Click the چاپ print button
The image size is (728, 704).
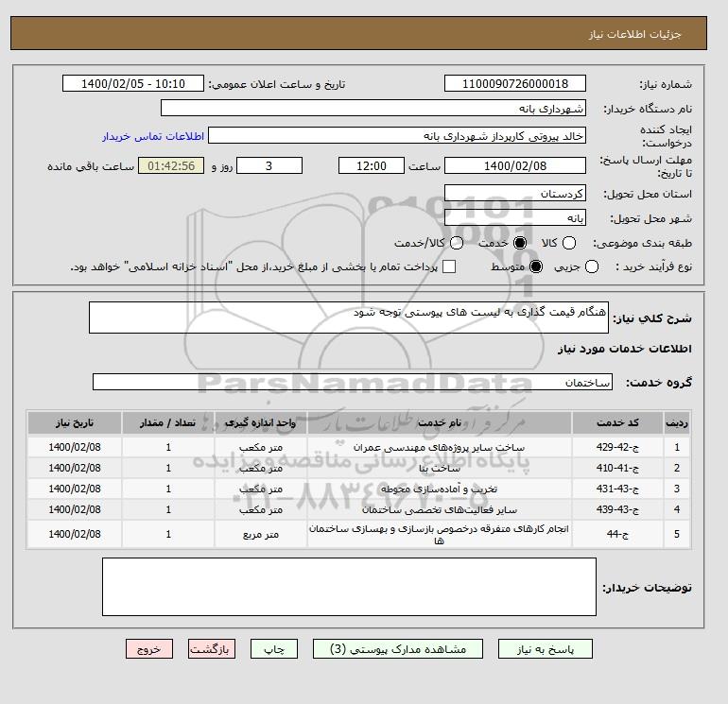click(x=274, y=649)
